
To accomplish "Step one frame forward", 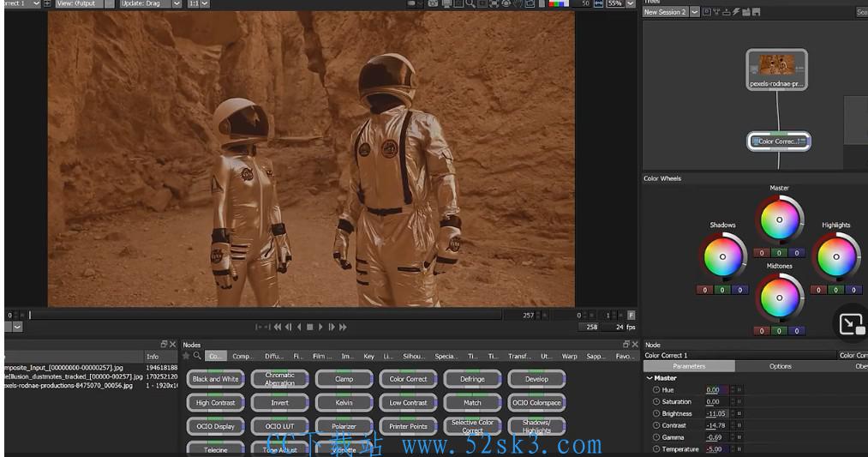I will (332, 328).
